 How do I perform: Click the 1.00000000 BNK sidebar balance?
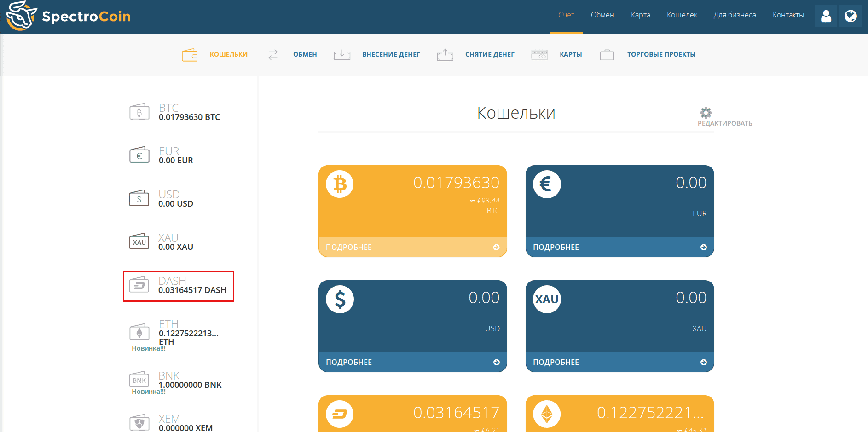190,385
